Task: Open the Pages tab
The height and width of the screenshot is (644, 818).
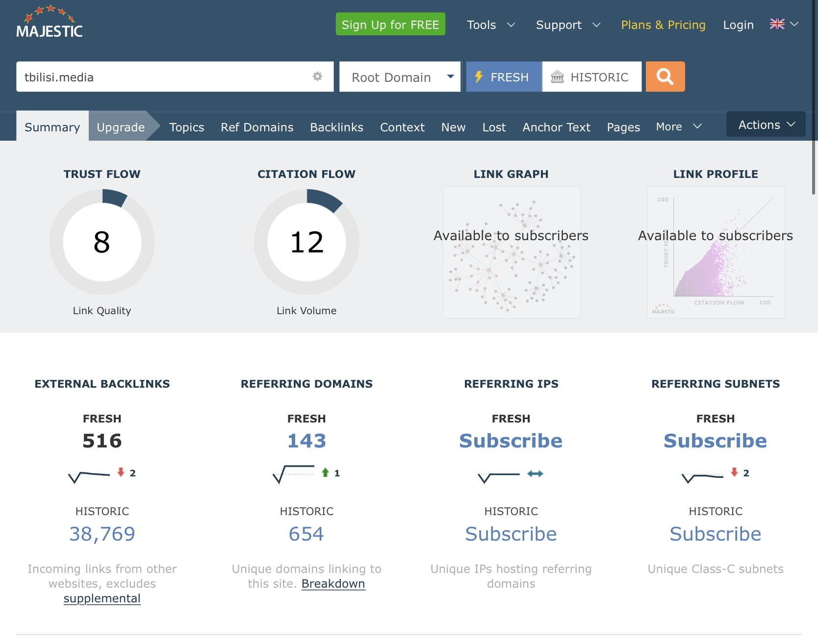Action: tap(623, 127)
